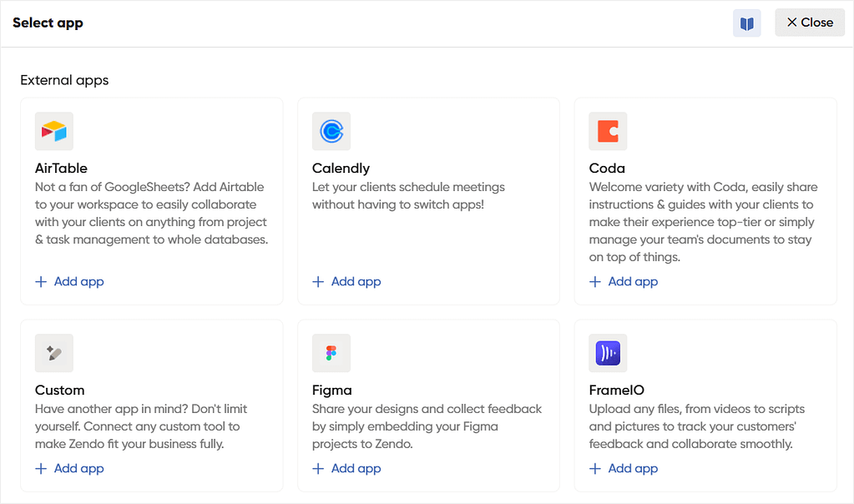Select the Calendly card title
The height and width of the screenshot is (504, 854).
[341, 169]
